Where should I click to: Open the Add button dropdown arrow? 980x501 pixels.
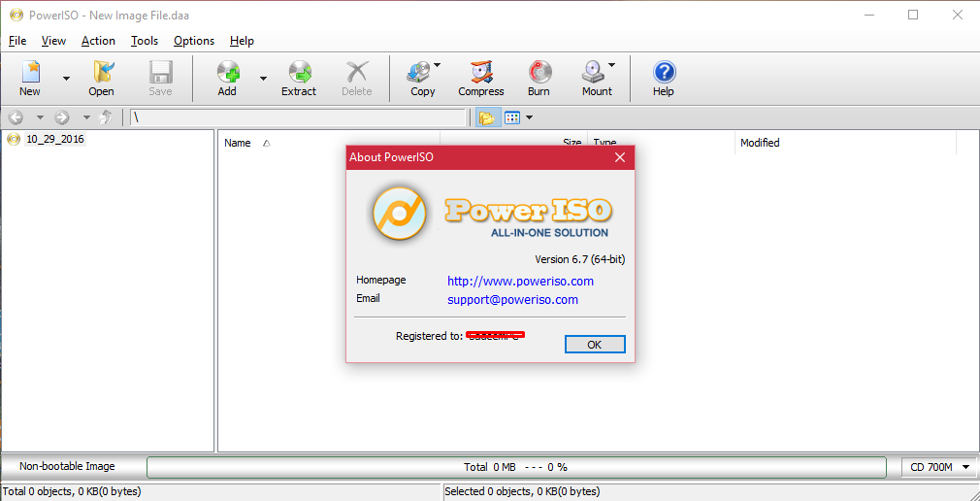(263, 79)
